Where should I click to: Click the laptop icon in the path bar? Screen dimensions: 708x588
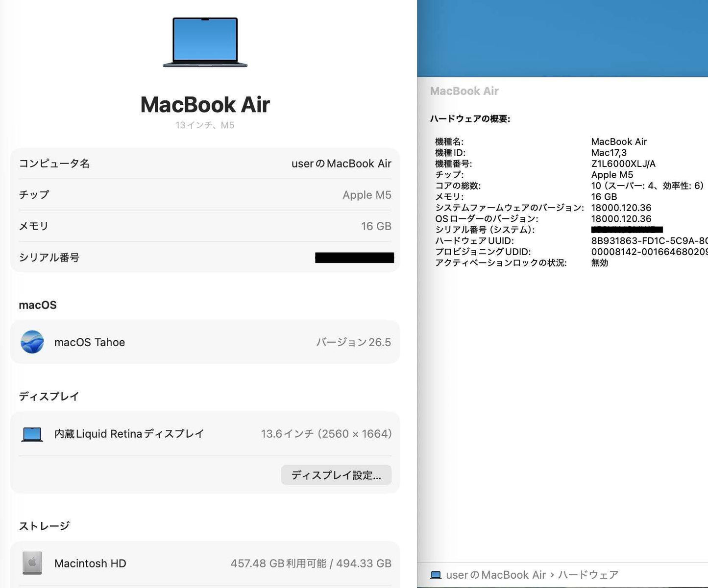point(436,575)
